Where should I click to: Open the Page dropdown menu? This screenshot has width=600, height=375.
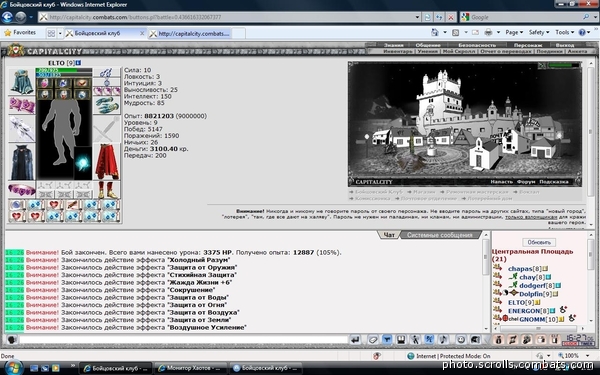click(x=514, y=33)
